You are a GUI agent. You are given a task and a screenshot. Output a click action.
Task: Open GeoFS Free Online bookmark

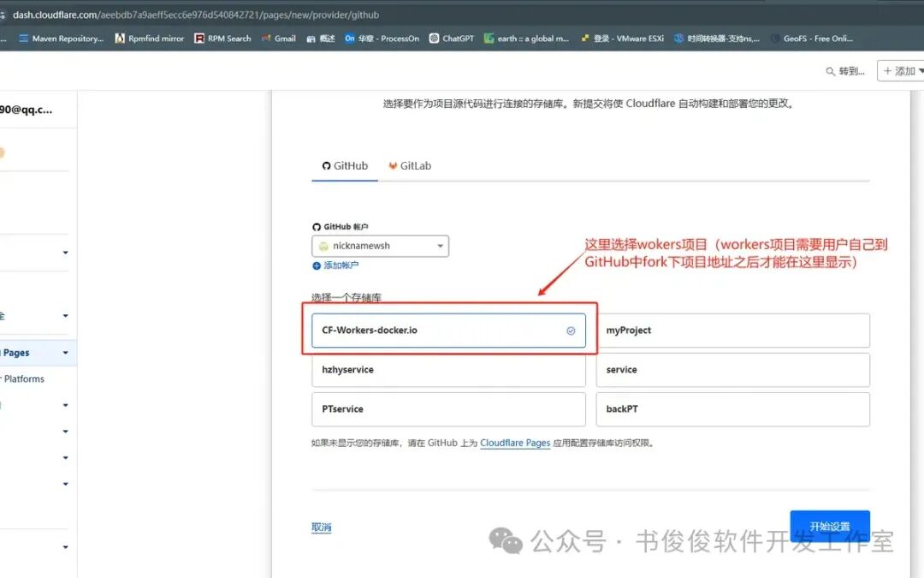(x=812, y=39)
